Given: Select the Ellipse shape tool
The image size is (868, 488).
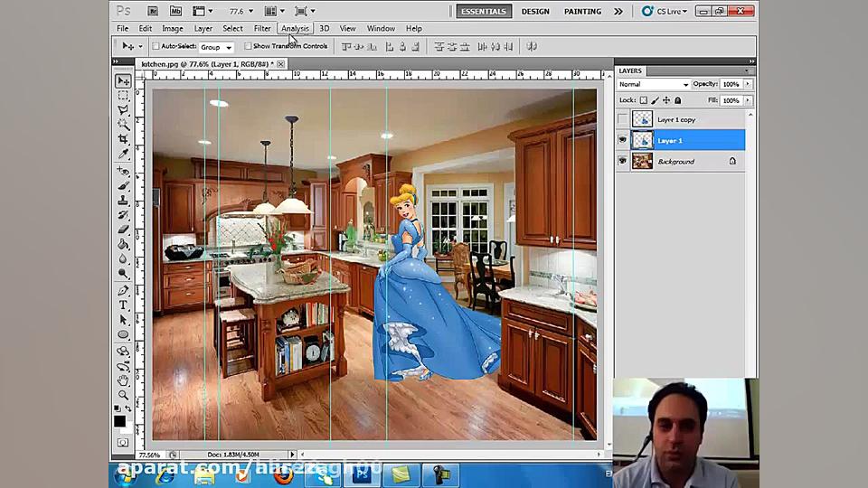Looking at the screenshot, I should pos(123,334).
